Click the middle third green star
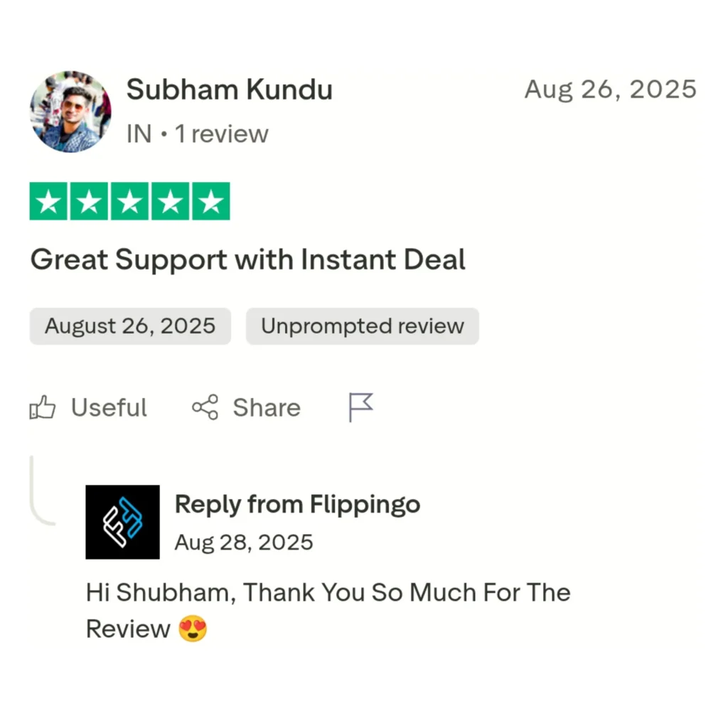The image size is (728, 728). tap(129, 202)
